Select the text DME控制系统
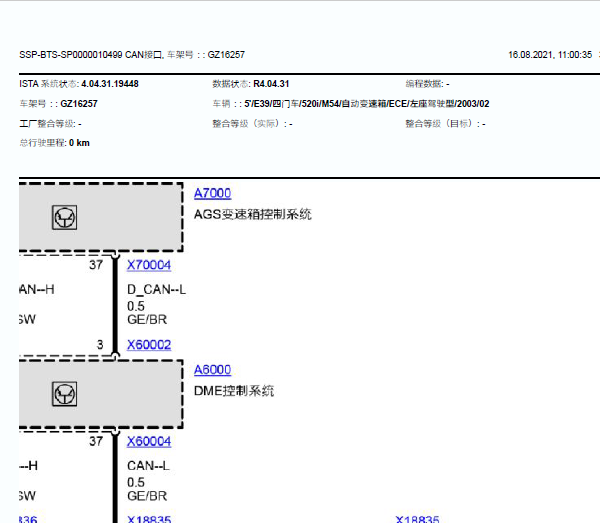 coord(234,391)
